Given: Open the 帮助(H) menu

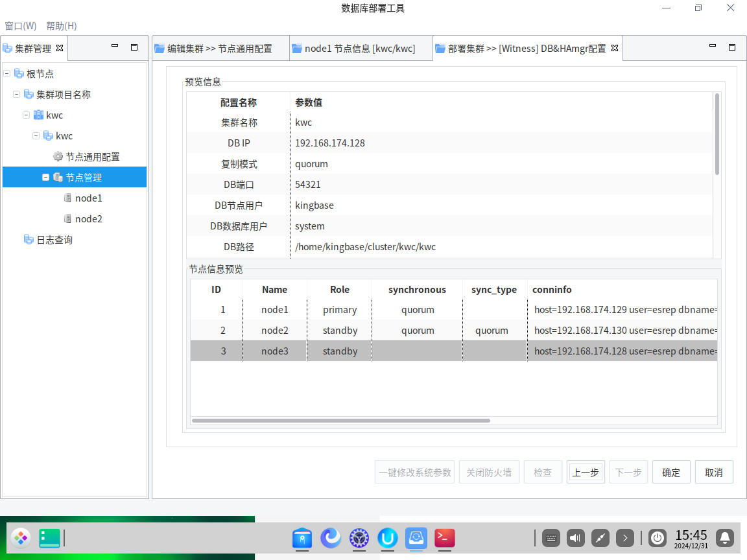Looking at the screenshot, I should tap(62, 26).
